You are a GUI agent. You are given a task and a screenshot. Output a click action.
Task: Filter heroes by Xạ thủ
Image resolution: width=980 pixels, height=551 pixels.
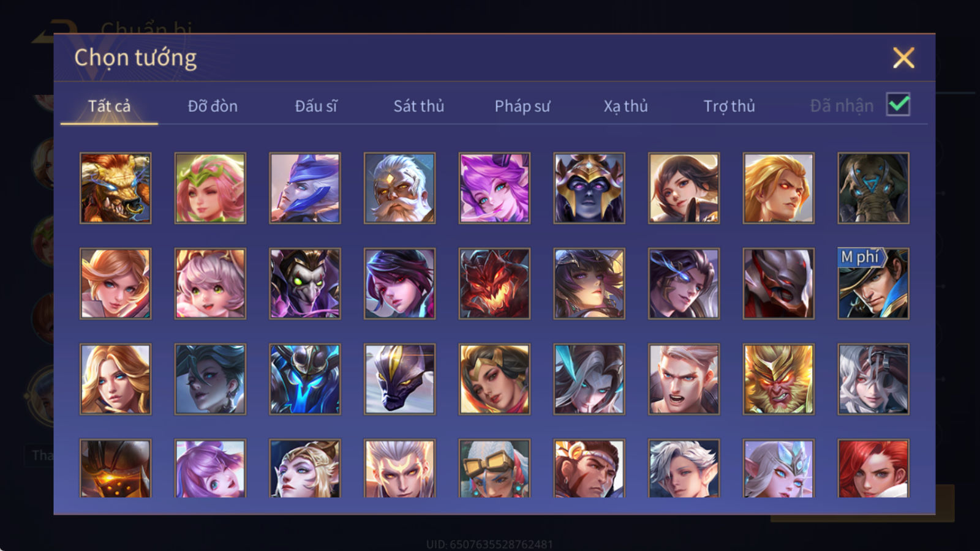coord(625,106)
